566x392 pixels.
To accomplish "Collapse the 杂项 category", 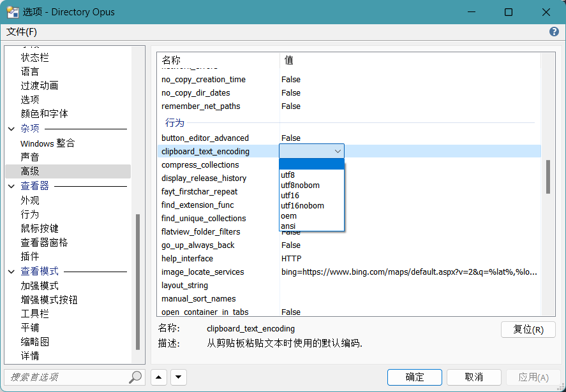I will (11, 129).
